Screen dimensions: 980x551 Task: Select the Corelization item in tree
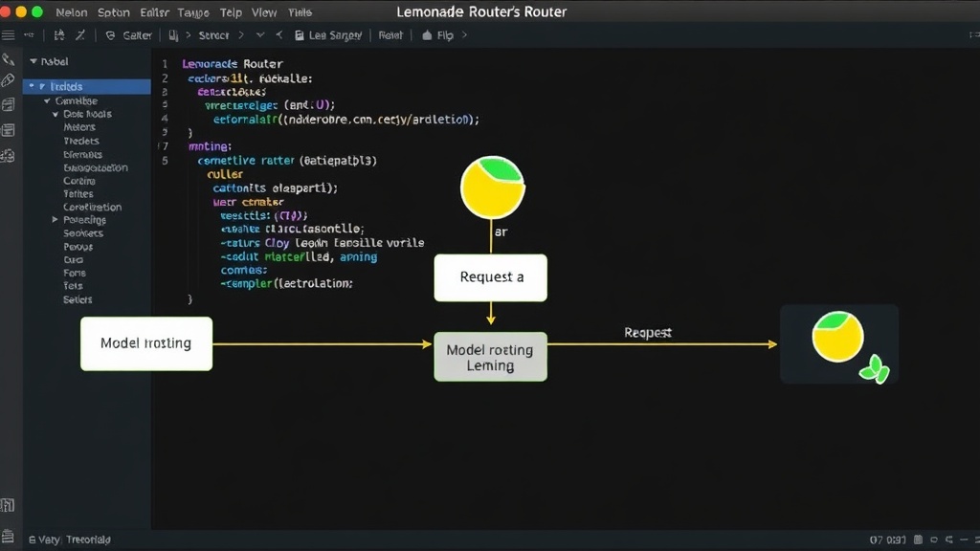pos(93,208)
